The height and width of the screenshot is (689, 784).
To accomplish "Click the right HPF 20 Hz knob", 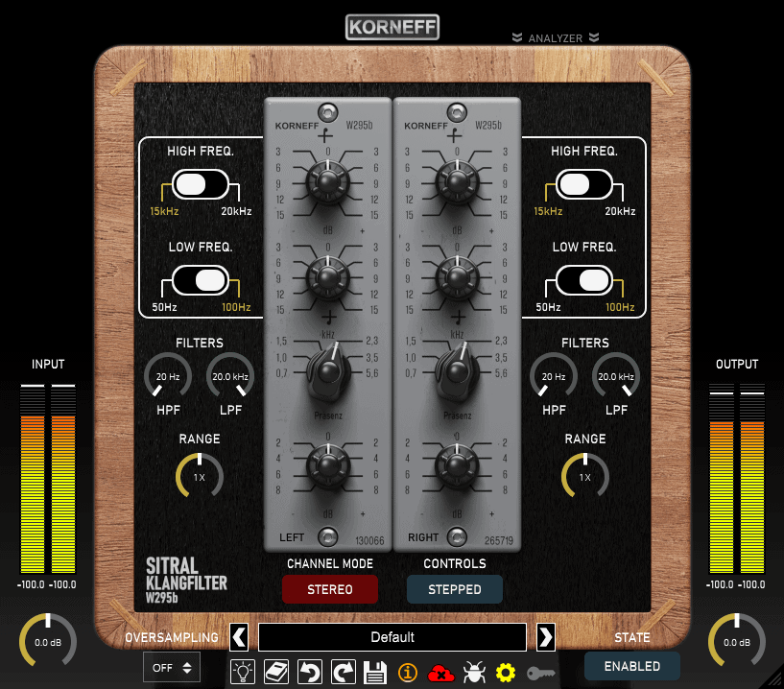I will coord(554,376).
